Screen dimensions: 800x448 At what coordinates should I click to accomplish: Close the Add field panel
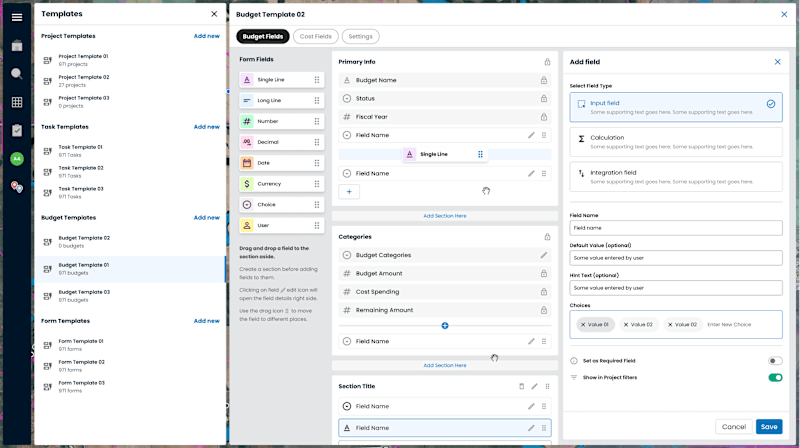778,62
